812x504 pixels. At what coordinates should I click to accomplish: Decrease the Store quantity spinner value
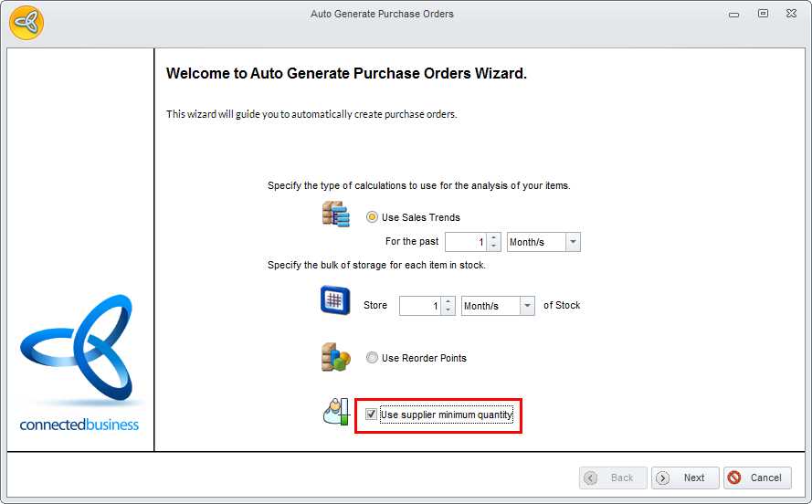[x=448, y=310]
